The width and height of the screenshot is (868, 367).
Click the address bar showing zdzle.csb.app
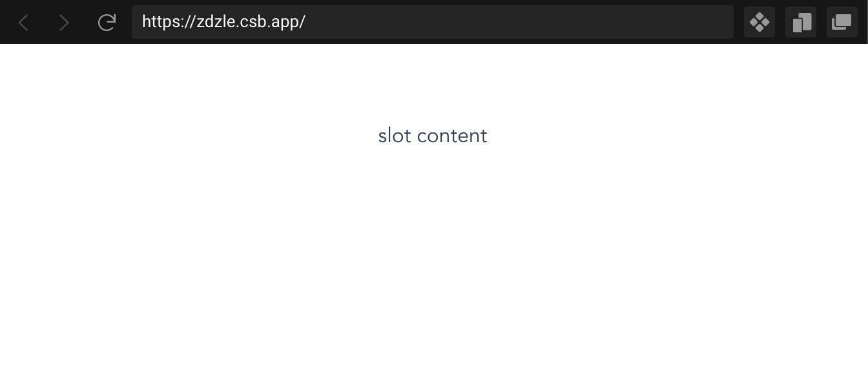point(433,22)
